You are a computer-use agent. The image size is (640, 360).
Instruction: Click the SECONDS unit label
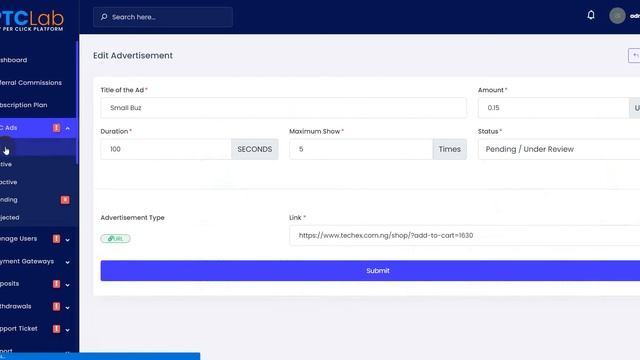(255, 149)
